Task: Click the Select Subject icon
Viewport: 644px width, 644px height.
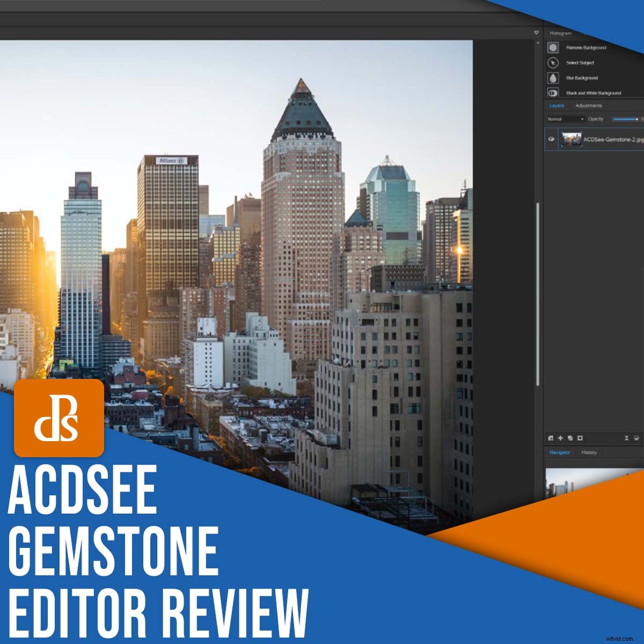Action: (x=553, y=63)
